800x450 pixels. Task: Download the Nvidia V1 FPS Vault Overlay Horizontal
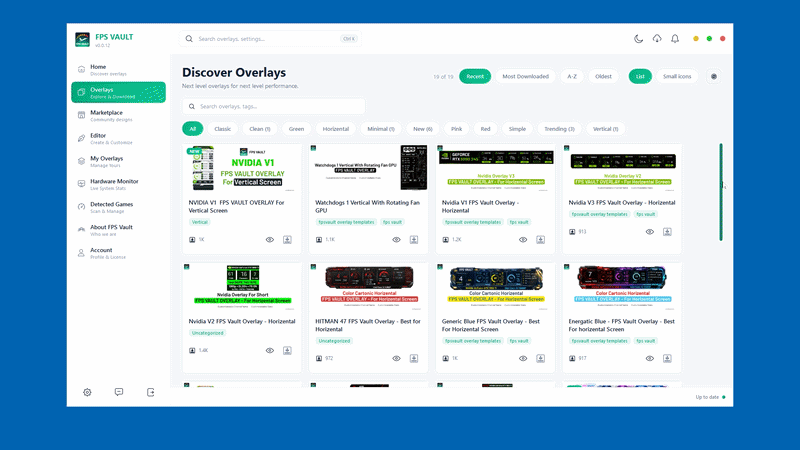click(540, 240)
